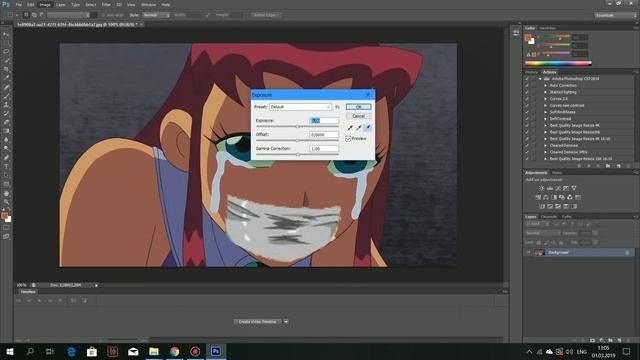640x360 pixels.
Task: Open the Window menu
Action: coord(148,4)
